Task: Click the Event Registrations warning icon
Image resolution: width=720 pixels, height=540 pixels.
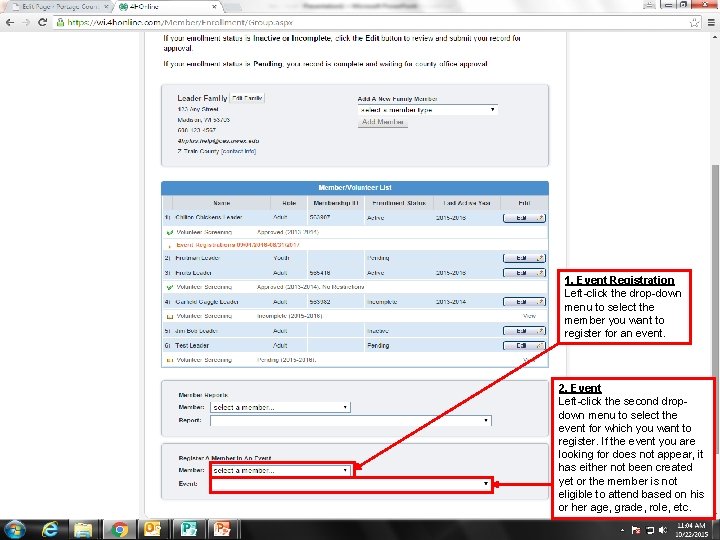Action: tap(169, 246)
